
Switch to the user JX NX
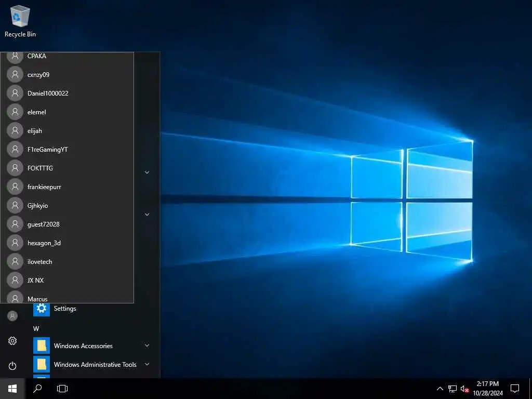pyautogui.click(x=67, y=280)
